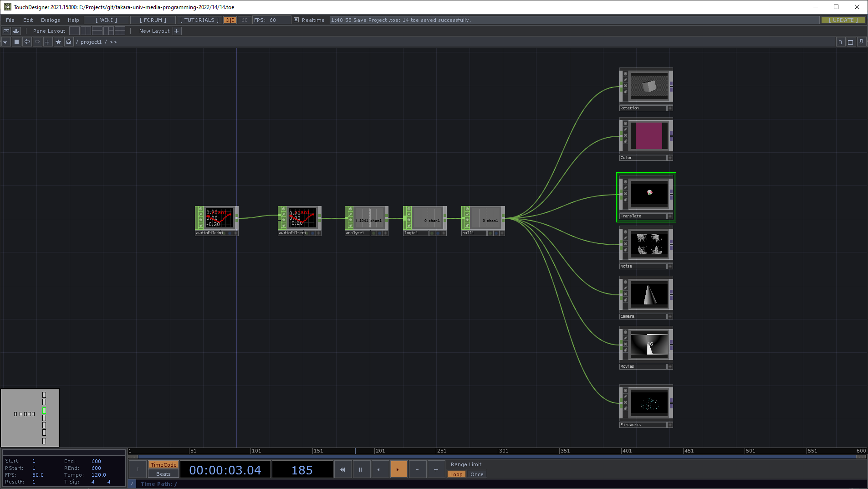Click the TUTORIALS link button
Screen dimensions: 868x489
click(x=199, y=20)
